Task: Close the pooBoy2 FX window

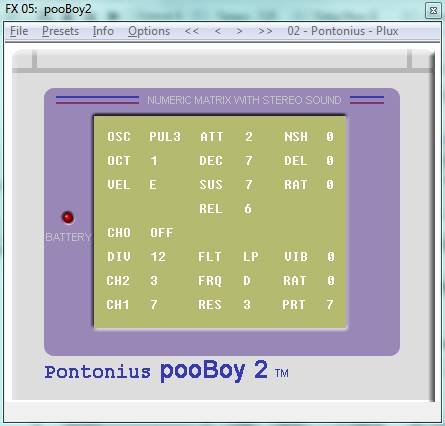Action: 433,10
